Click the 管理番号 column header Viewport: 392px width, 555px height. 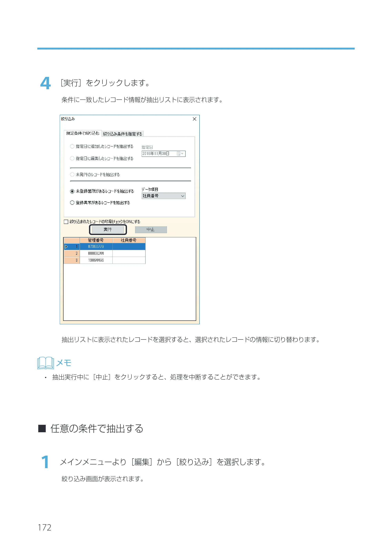96,240
